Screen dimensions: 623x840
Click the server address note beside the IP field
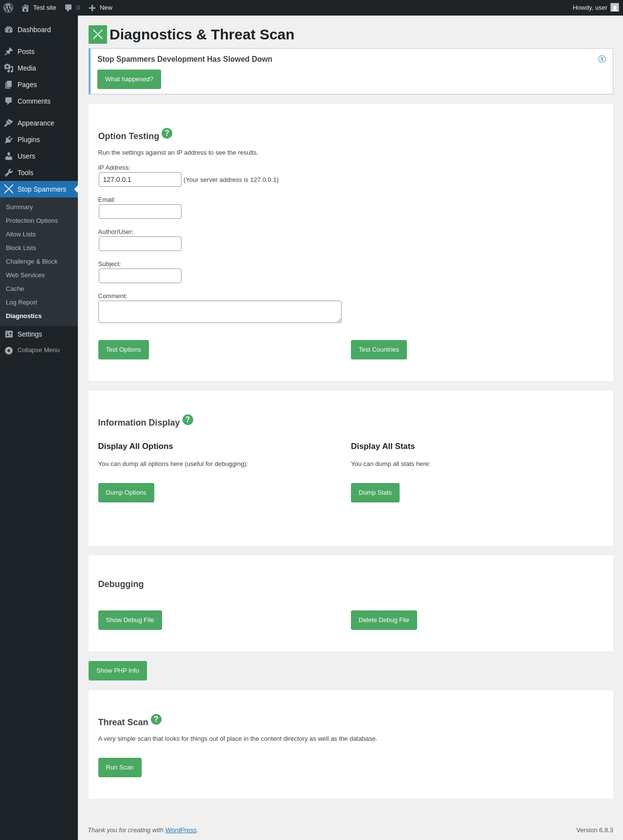click(231, 180)
